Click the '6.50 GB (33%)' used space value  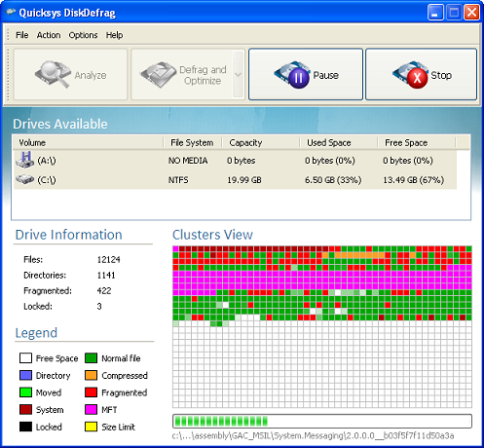tap(333, 180)
